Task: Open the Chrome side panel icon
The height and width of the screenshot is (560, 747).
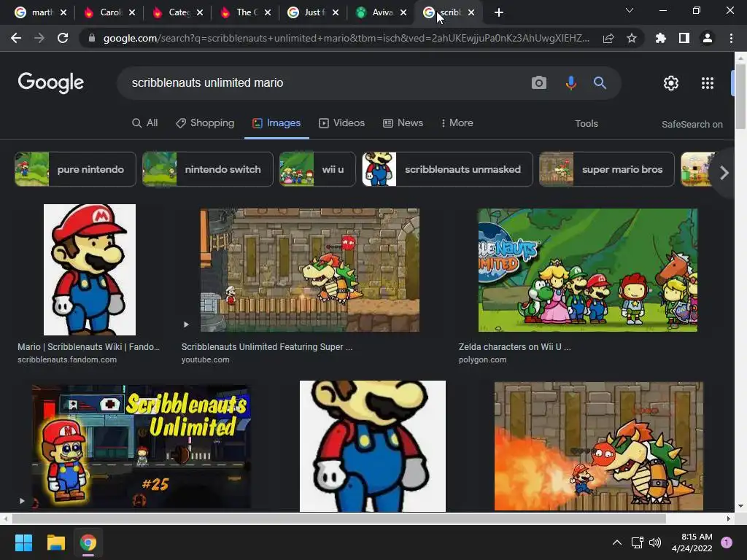Action: coord(684,38)
